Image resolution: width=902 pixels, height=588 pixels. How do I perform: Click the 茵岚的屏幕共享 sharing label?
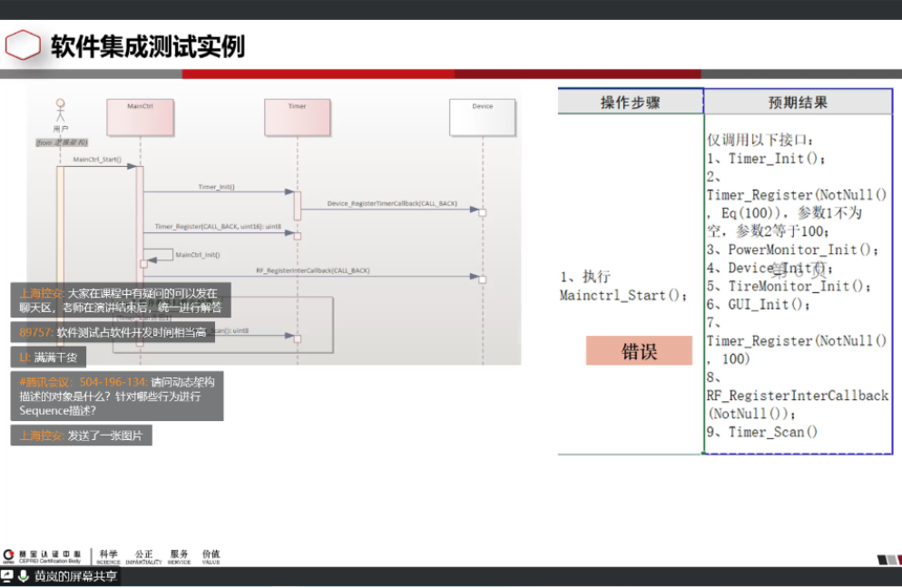point(75,576)
